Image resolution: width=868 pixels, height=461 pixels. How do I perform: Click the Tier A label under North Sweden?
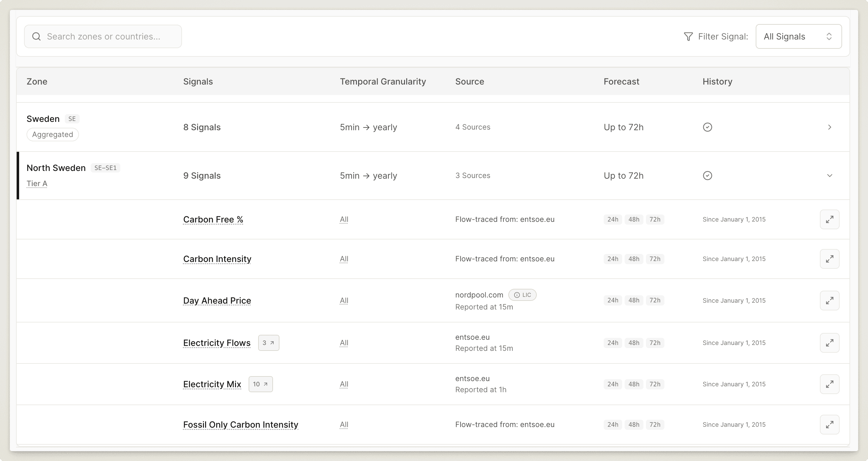coord(37,183)
